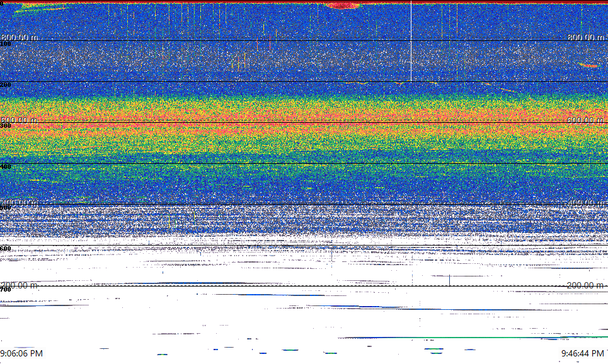Click the white vertical cursor line in echogram
The width and height of the screenshot is (608, 364).
(411, 41)
